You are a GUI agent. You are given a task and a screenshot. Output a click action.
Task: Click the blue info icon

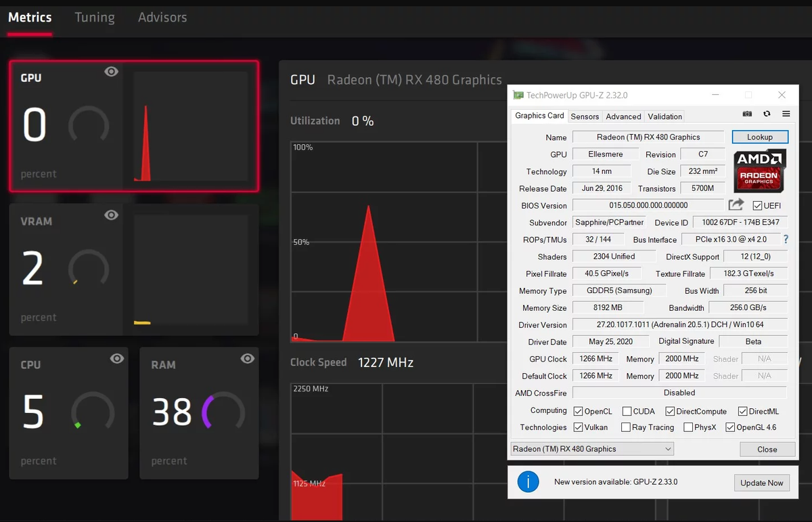pyautogui.click(x=528, y=482)
